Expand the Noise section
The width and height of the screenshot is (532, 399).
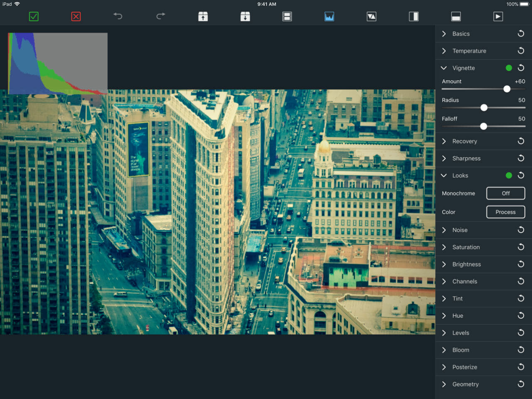coord(444,230)
